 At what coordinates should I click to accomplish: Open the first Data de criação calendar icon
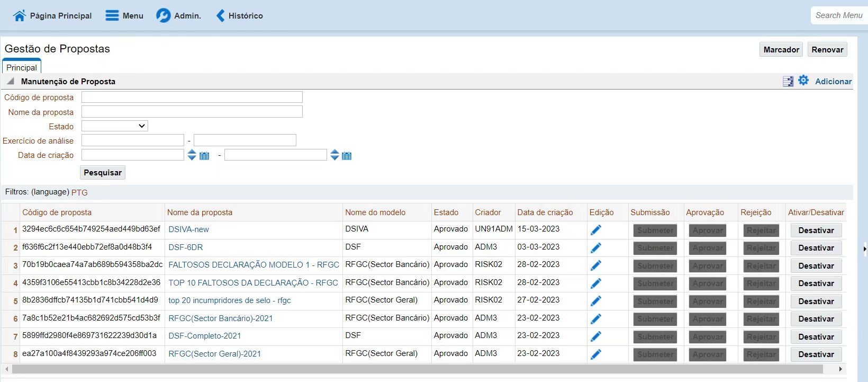[204, 155]
